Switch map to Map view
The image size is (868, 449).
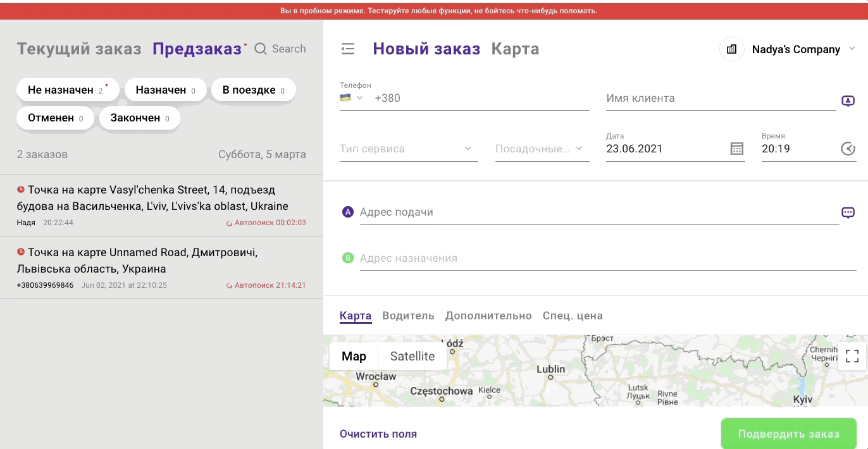tap(354, 356)
